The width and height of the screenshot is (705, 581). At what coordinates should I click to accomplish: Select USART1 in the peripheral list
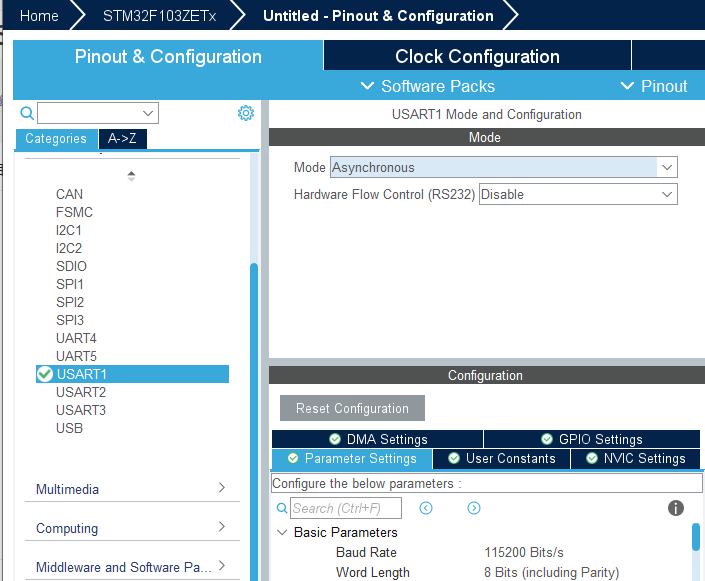(132, 374)
